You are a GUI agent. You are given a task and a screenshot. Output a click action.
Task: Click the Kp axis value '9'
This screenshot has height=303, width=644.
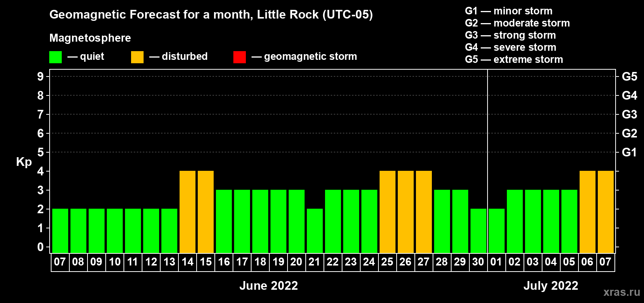point(41,77)
